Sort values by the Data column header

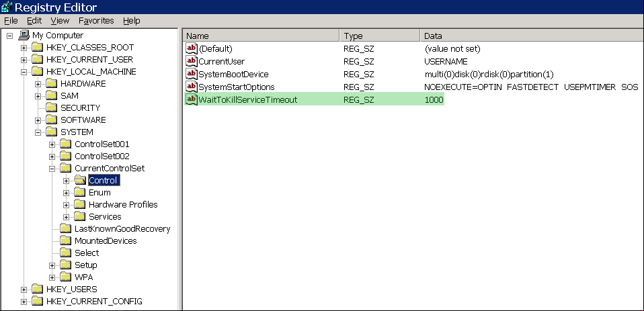coord(532,36)
